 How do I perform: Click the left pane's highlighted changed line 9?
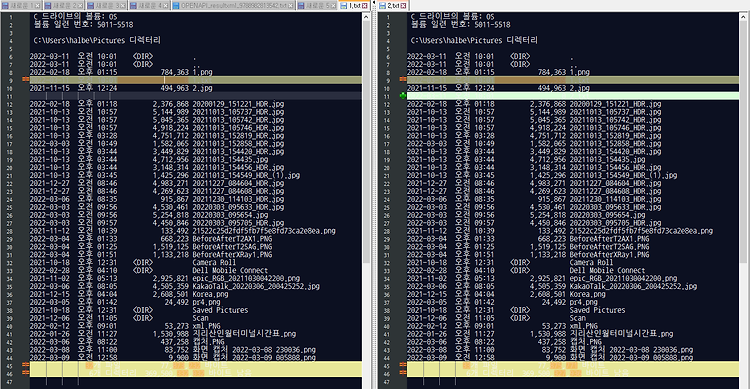point(196,80)
